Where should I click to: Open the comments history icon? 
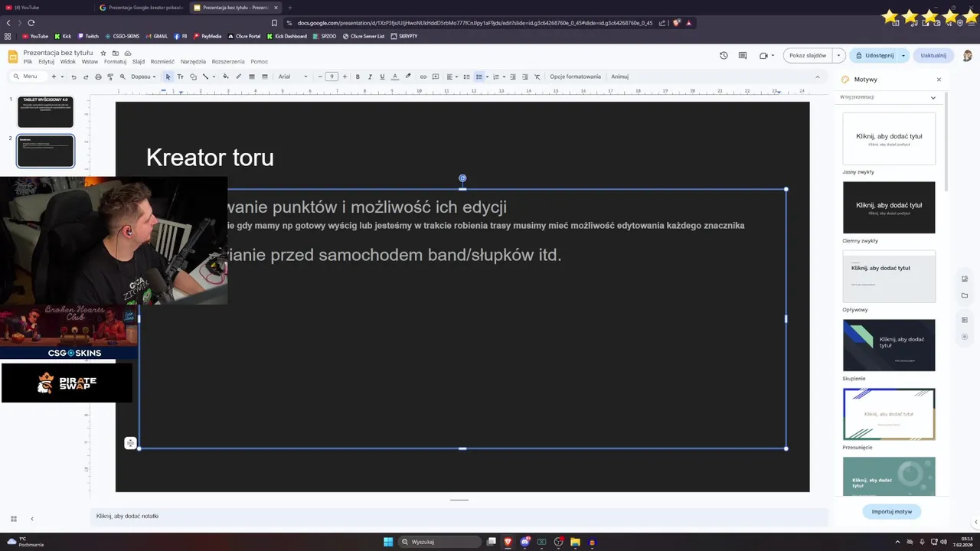click(x=742, y=55)
